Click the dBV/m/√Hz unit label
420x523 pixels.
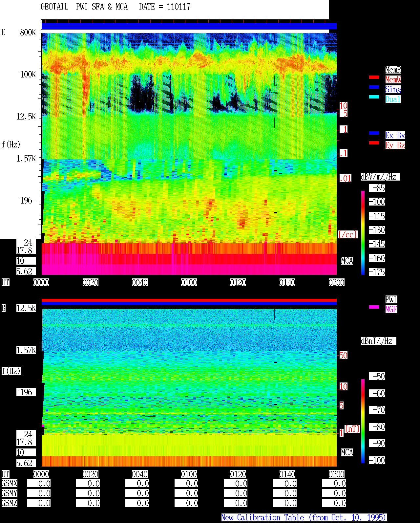(x=380, y=177)
